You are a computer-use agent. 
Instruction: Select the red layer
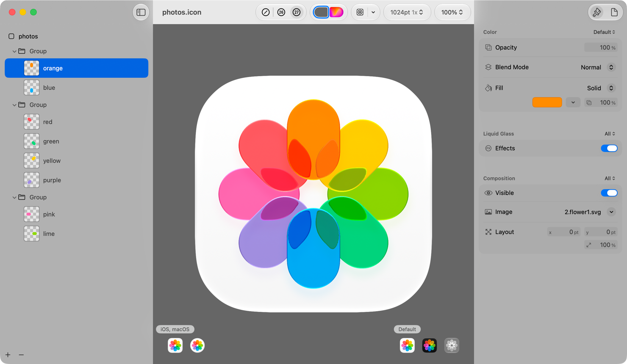pos(76,122)
